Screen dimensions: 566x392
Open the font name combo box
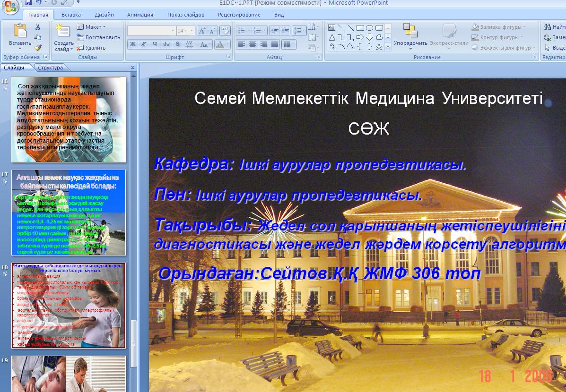(x=151, y=31)
